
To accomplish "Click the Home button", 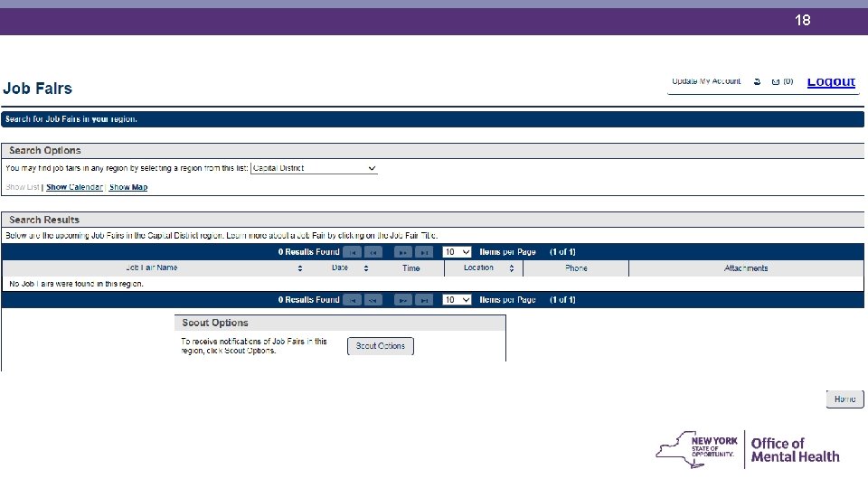I will [x=844, y=399].
